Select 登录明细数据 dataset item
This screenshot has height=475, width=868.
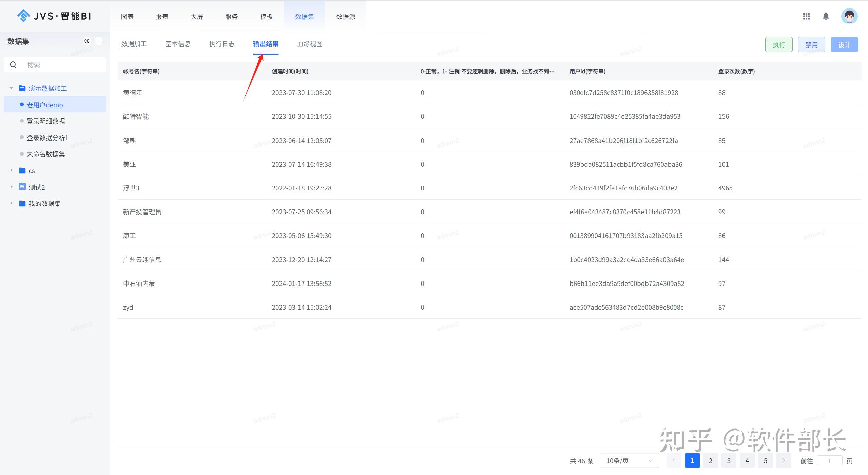tap(46, 121)
